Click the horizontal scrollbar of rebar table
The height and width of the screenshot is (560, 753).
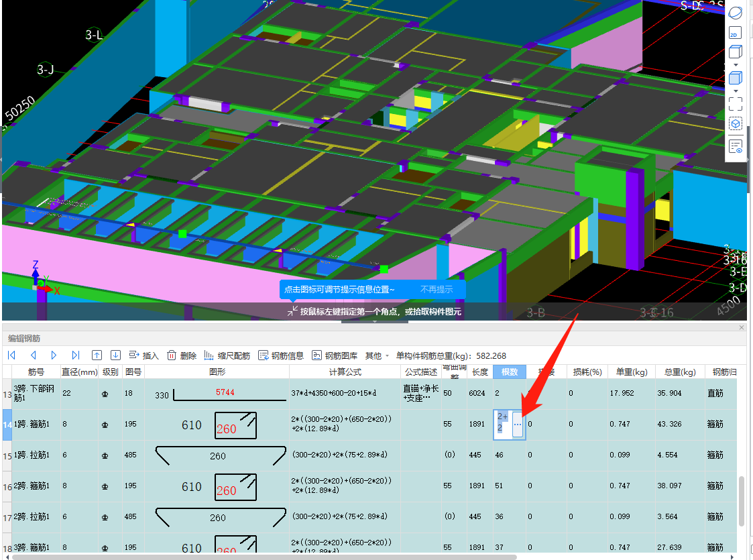[264, 557]
